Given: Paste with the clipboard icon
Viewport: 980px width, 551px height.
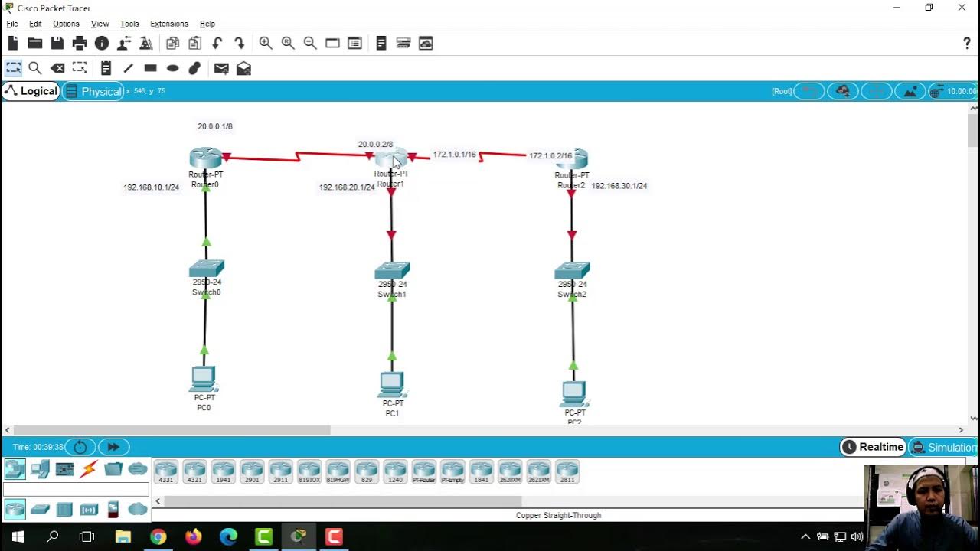Looking at the screenshot, I should tap(194, 44).
